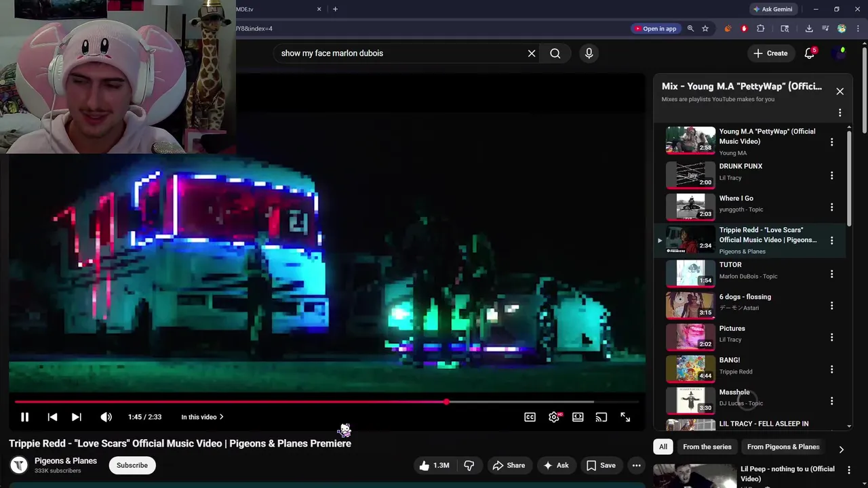Open the player settings gear
868x488 pixels.
[x=554, y=417]
